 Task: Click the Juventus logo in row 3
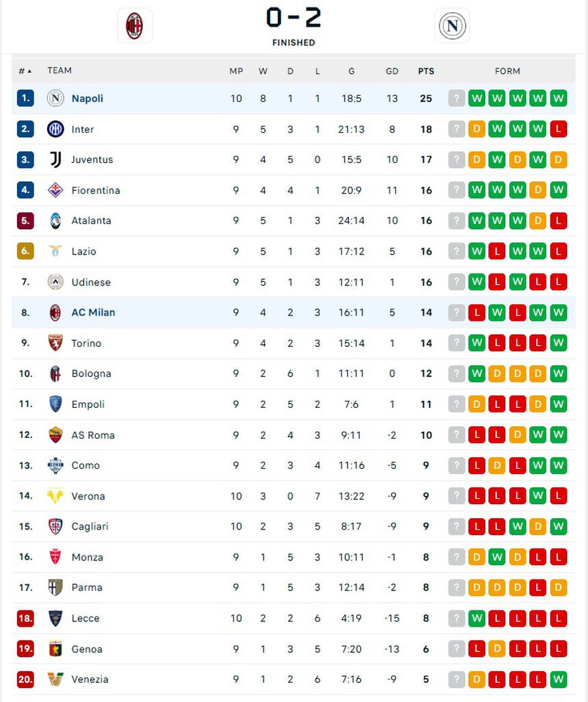click(55, 159)
